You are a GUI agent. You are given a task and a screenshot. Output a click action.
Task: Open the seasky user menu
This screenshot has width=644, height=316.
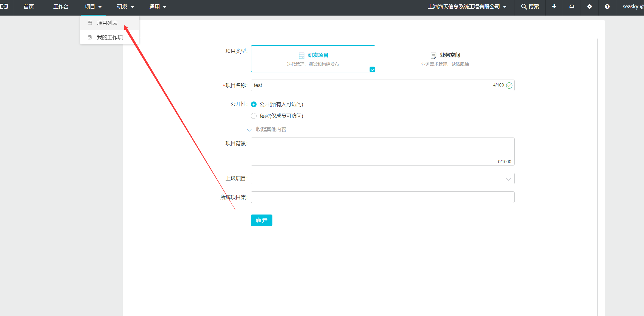(633, 7)
